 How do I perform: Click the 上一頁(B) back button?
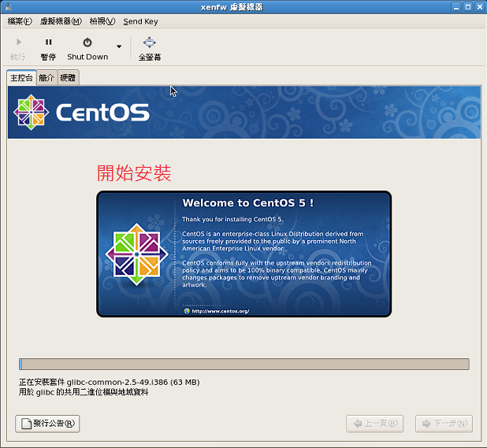click(375, 424)
